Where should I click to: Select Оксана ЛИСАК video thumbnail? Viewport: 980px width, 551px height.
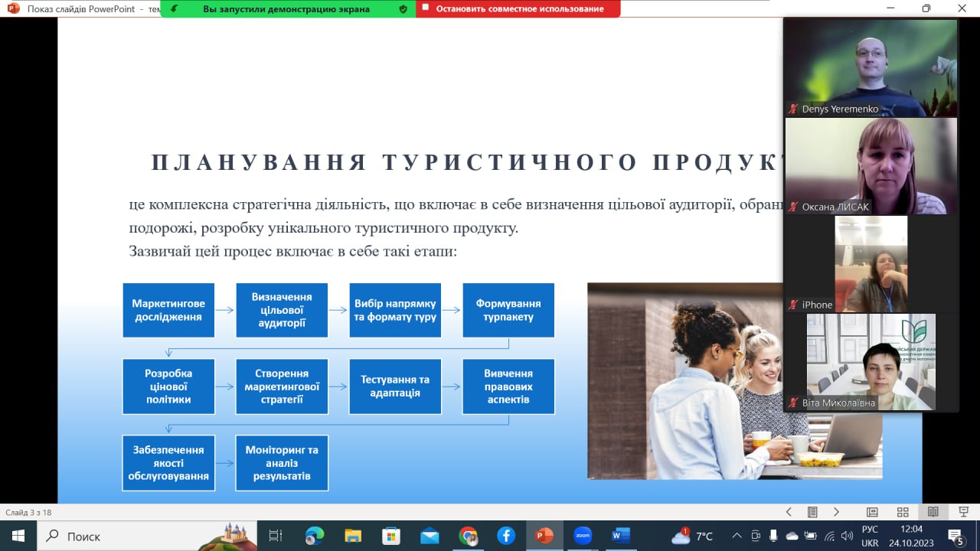tap(871, 166)
